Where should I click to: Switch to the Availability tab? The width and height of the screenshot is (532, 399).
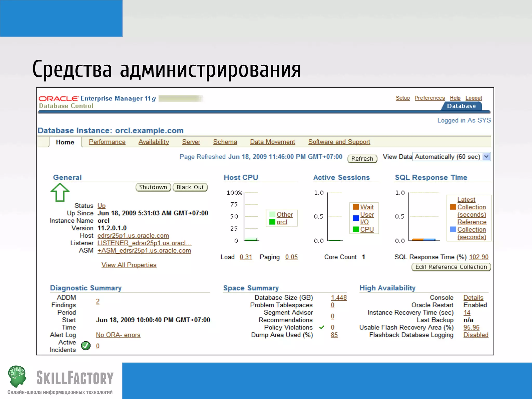click(x=154, y=142)
